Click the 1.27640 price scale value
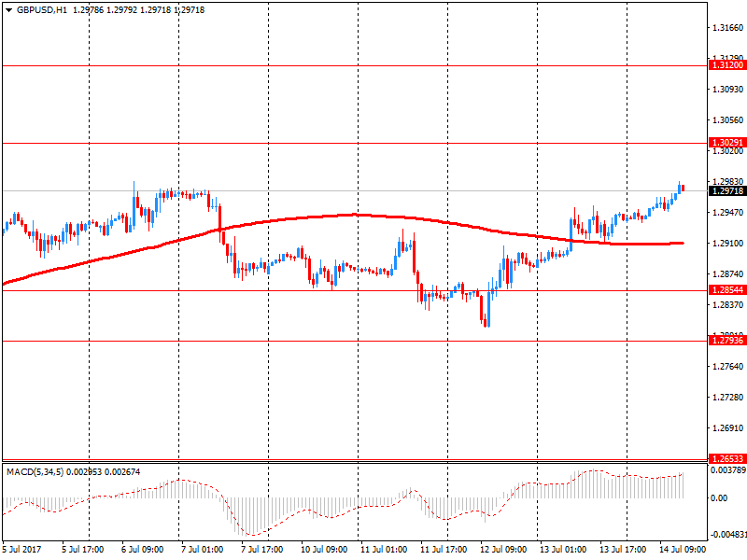 pyautogui.click(x=727, y=366)
